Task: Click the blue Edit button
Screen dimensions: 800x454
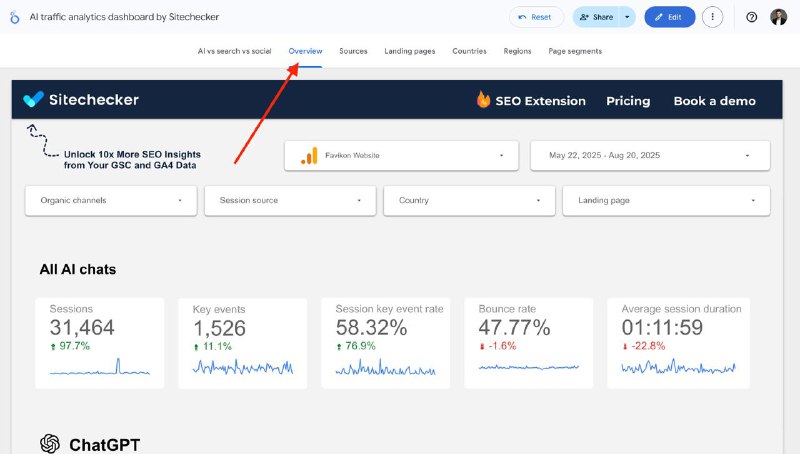Action: coord(669,17)
